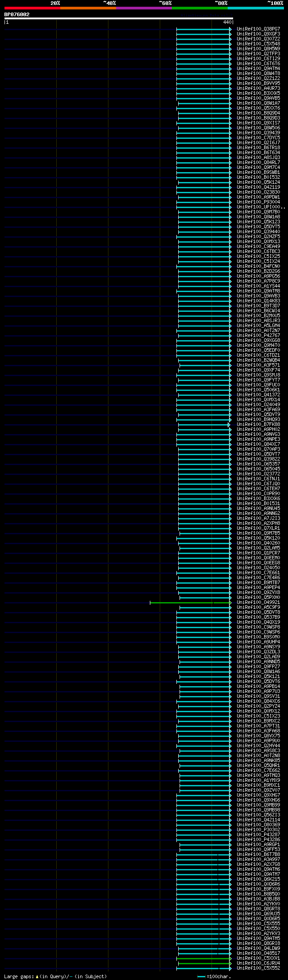
Task: Open hit UniRef100_Q38PG7
Action: point(258,29)
